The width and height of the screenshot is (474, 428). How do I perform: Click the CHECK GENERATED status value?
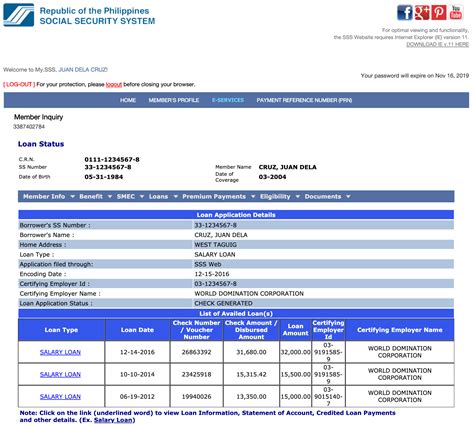click(x=223, y=303)
